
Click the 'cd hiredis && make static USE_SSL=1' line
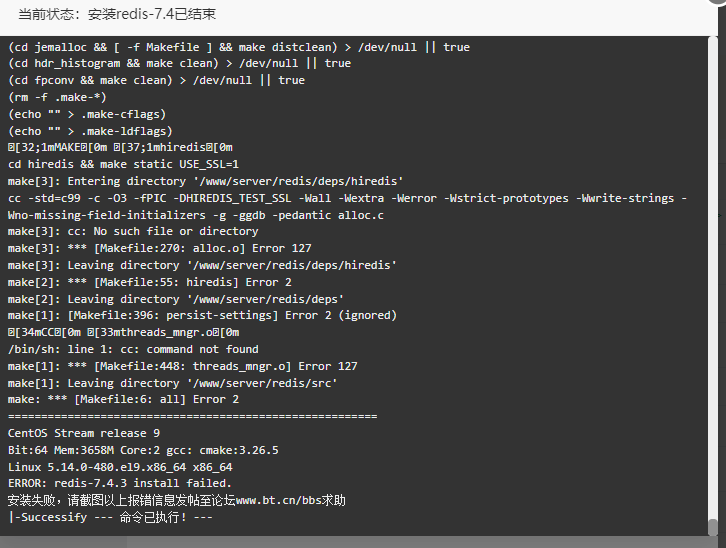(123, 164)
